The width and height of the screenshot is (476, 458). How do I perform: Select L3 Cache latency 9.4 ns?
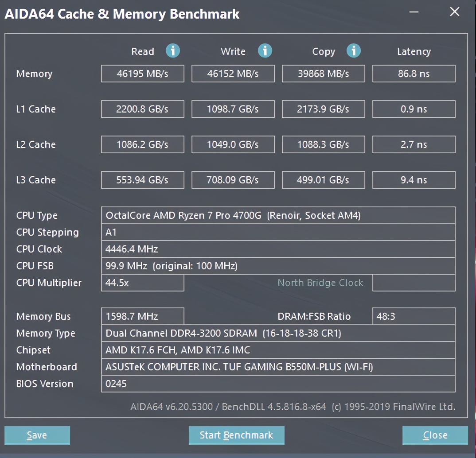coord(414,180)
